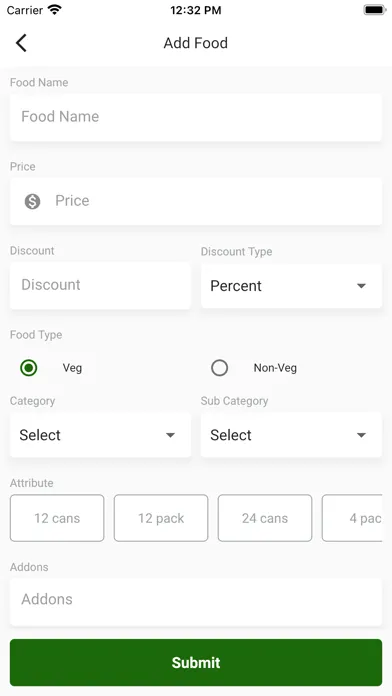Focus the Food Name input field
Image resolution: width=392 pixels, height=696 pixels.
[196, 117]
